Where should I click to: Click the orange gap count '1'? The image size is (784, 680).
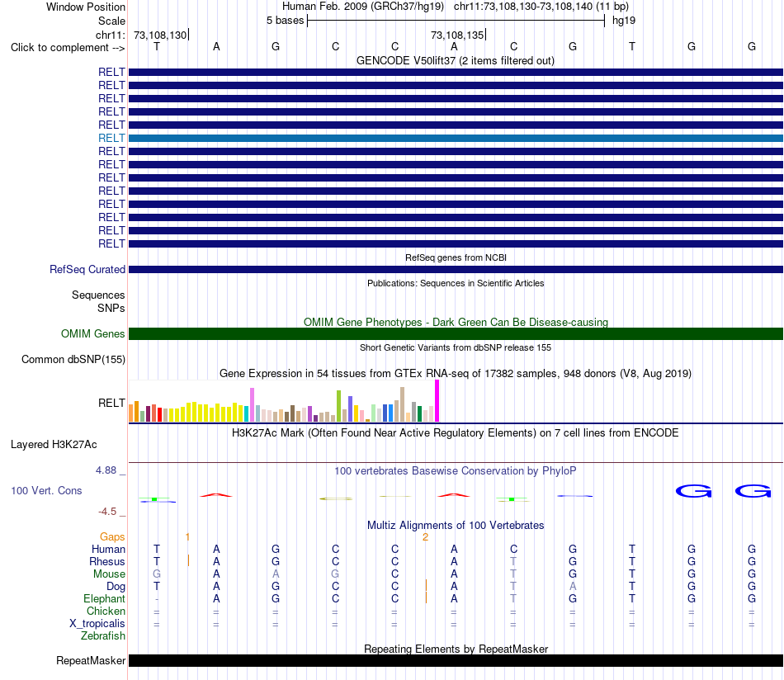187,537
